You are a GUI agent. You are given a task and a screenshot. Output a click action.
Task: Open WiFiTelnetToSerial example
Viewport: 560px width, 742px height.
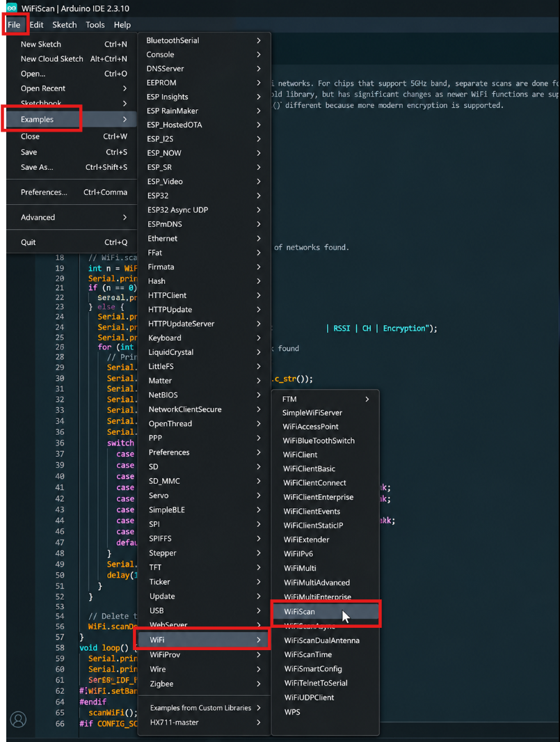pyautogui.click(x=326, y=683)
